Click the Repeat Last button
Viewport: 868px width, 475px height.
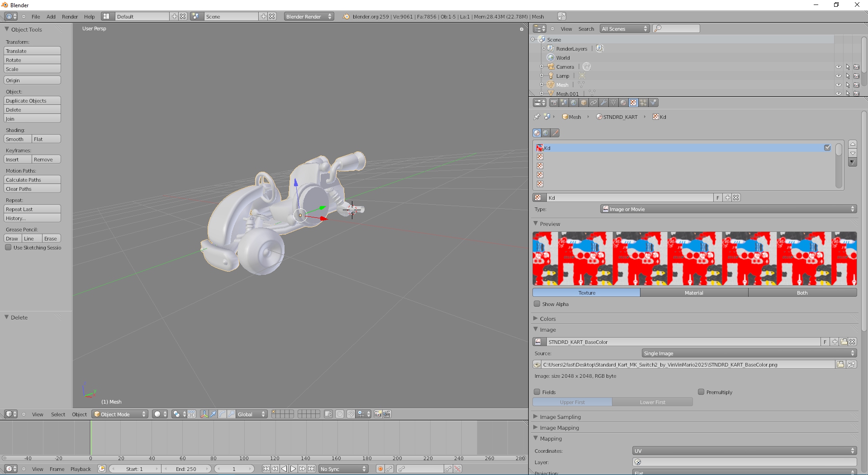pyautogui.click(x=32, y=209)
